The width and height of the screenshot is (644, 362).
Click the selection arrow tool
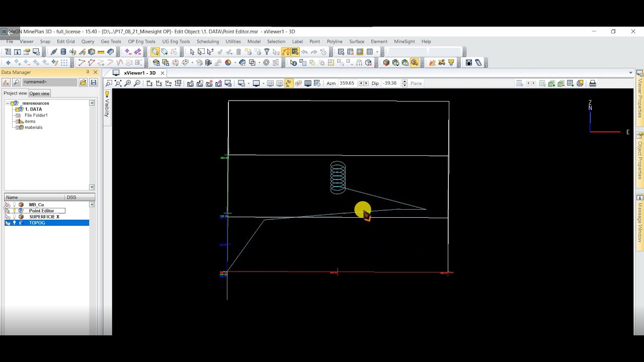point(192,51)
